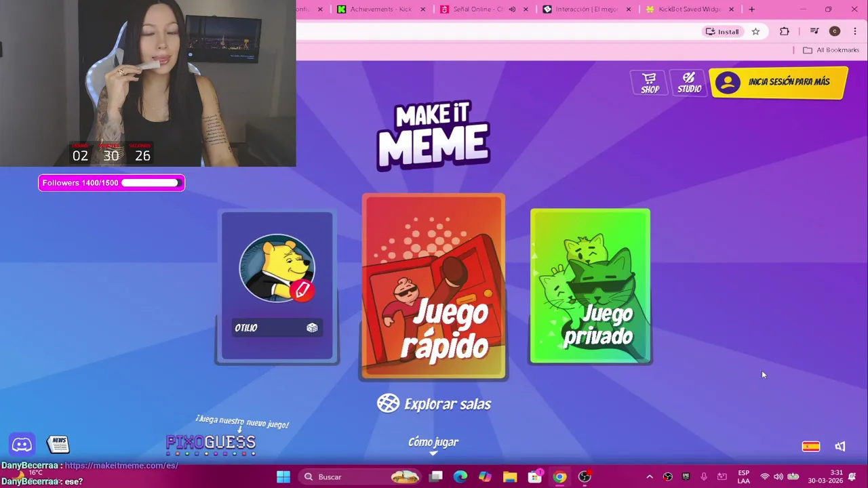Click the Make It Meme logo
Screen dimensions: 868x488
tap(433, 136)
